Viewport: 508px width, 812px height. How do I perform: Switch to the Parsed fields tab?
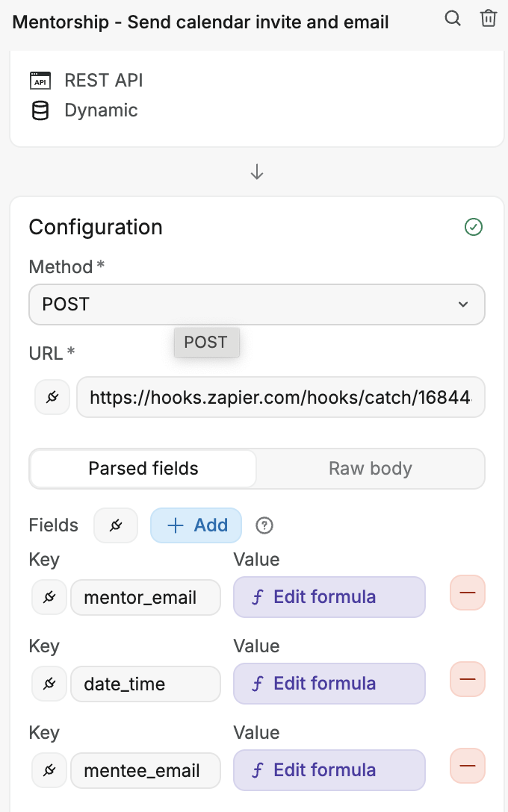143,469
